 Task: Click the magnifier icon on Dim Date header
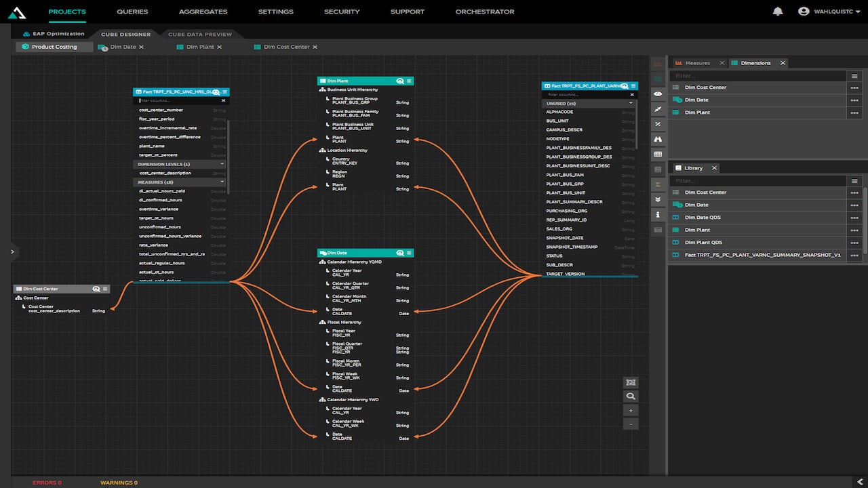(400, 253)
